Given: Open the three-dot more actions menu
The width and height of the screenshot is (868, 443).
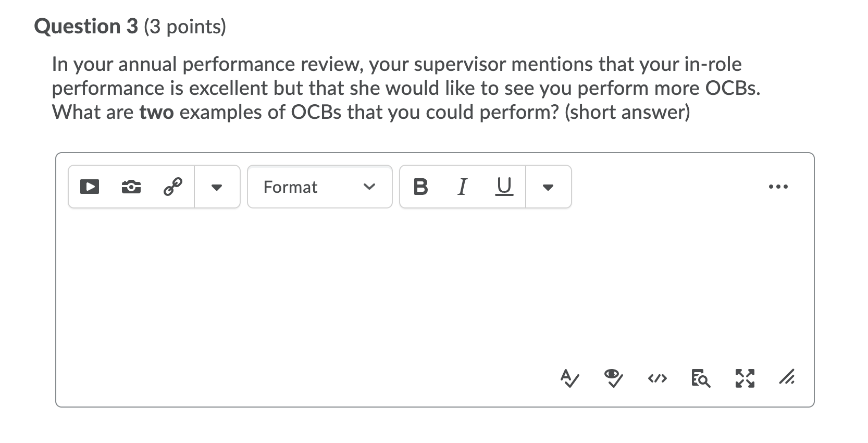Looking at the screenshot, I should point(778,187).
